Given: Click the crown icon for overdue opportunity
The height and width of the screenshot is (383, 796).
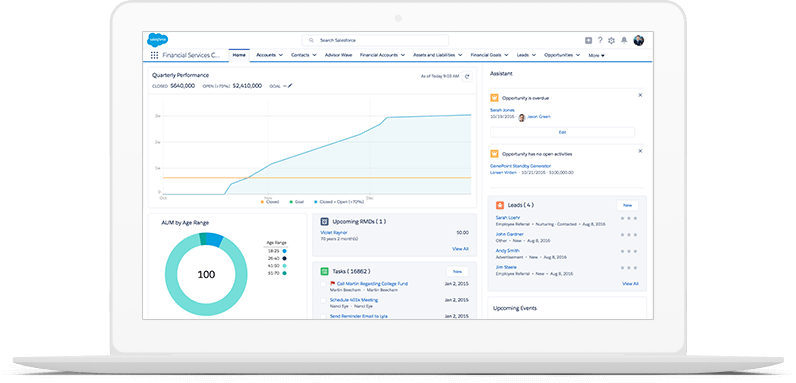Looking at the screenshot, I should pos(494,98).
